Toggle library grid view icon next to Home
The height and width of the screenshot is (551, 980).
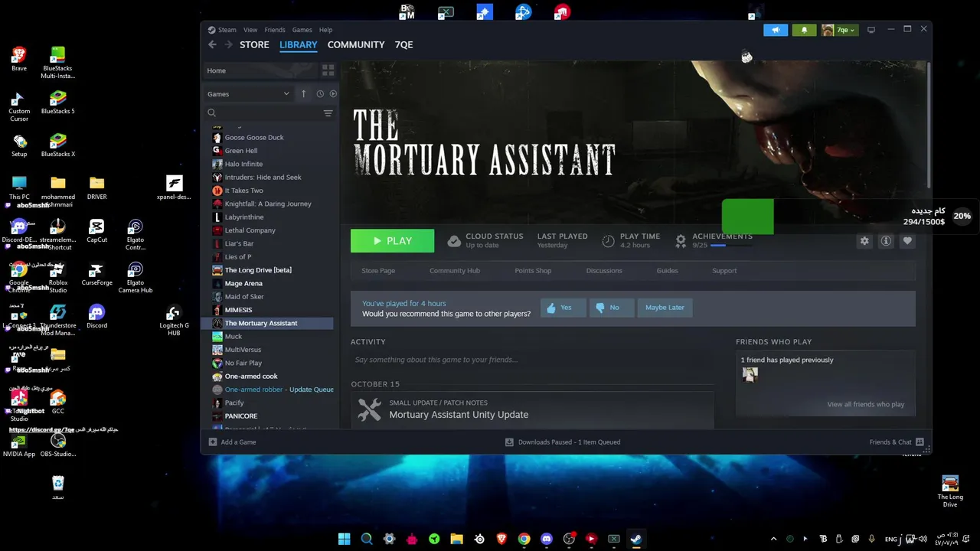328,70
